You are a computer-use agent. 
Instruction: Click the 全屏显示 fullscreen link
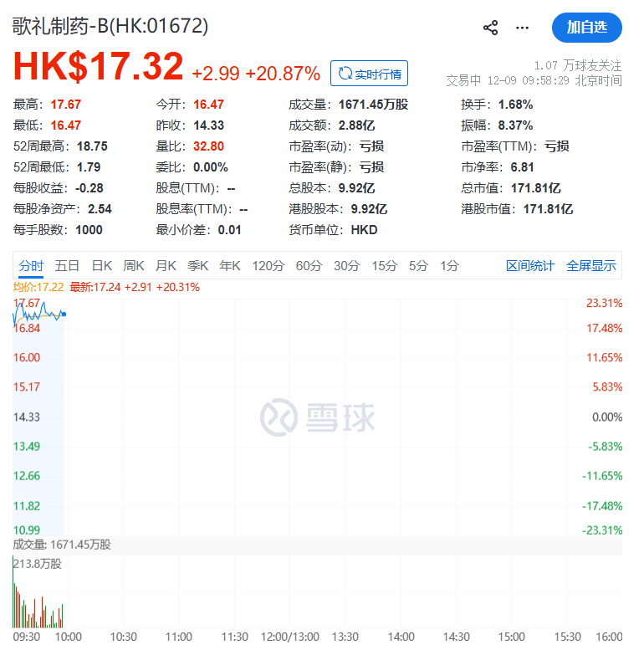(590, 266)
